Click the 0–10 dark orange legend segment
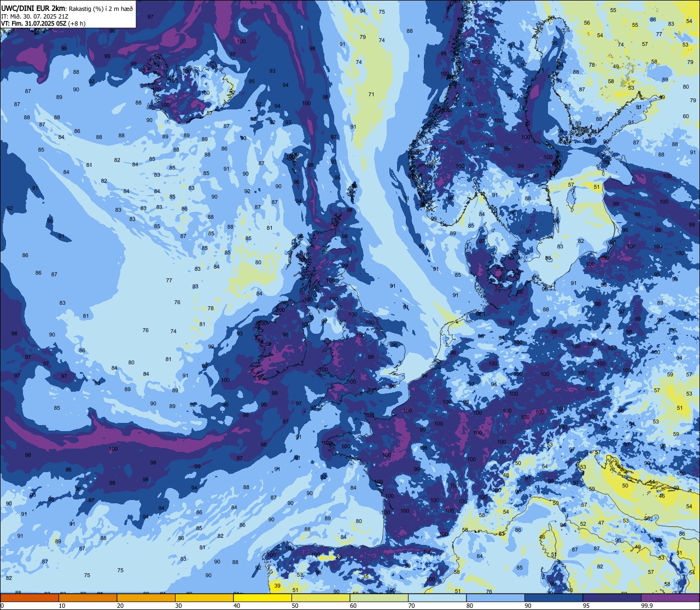 [x=30, y=597]
